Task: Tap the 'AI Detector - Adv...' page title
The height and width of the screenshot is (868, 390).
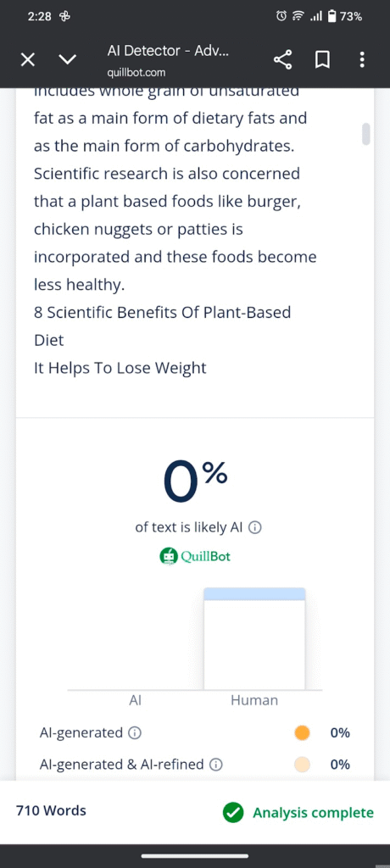Action: (168, 51)
